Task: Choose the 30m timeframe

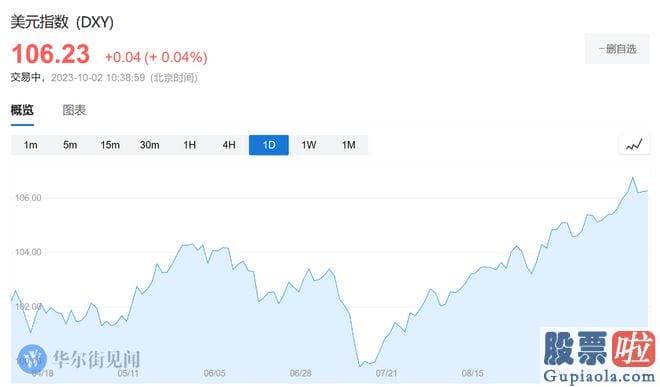Action: [149, 145]
